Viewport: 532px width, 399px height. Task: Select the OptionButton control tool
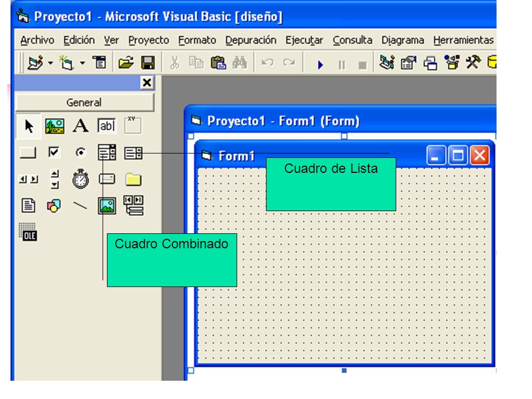tap(80, 153)
